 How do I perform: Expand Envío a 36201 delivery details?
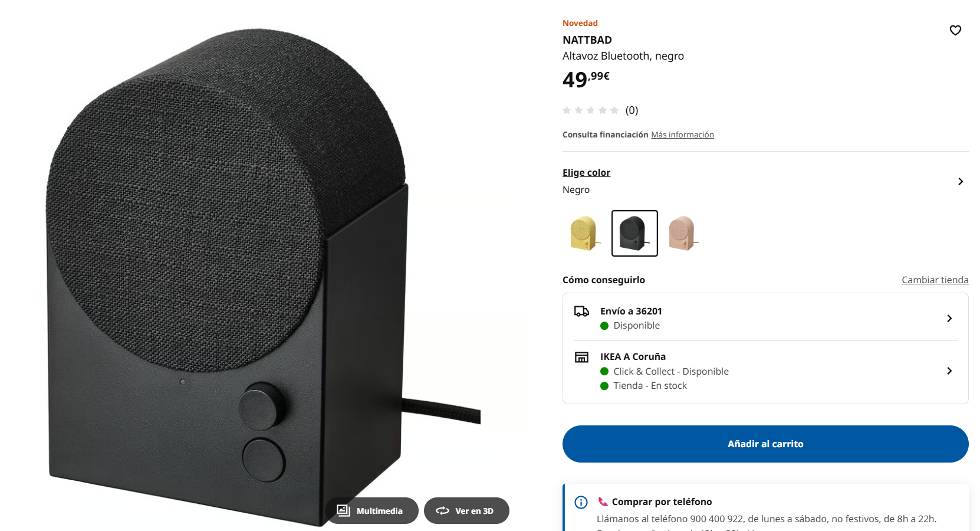point(765,318)
